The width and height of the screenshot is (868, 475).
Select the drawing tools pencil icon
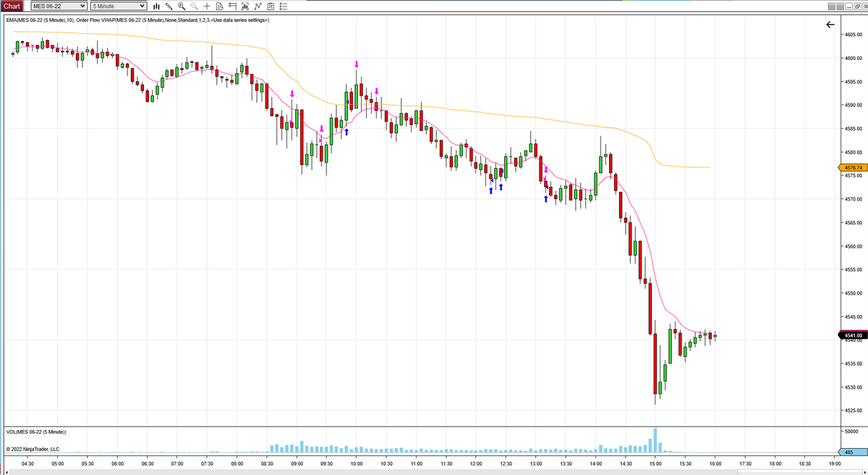click(x=169, y=6)
